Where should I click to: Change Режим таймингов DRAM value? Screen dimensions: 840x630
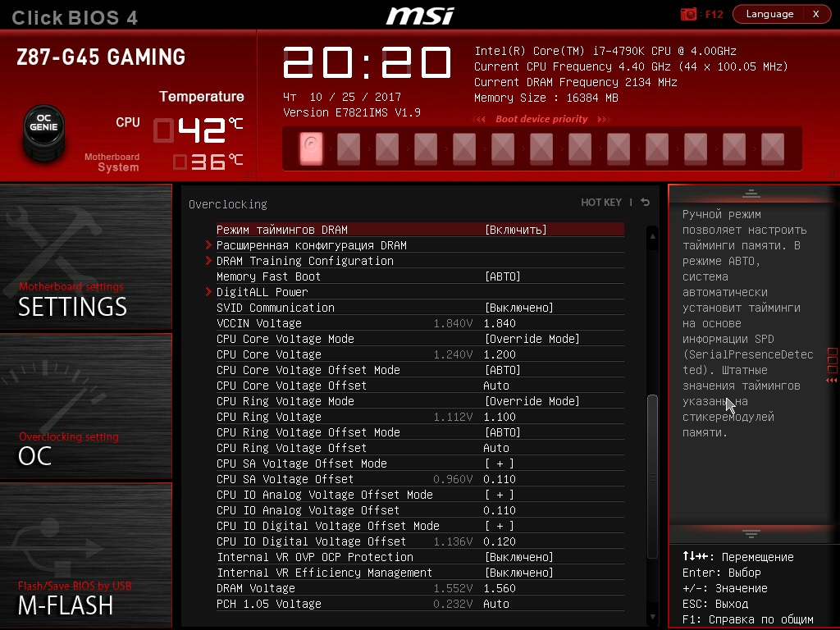515,230
